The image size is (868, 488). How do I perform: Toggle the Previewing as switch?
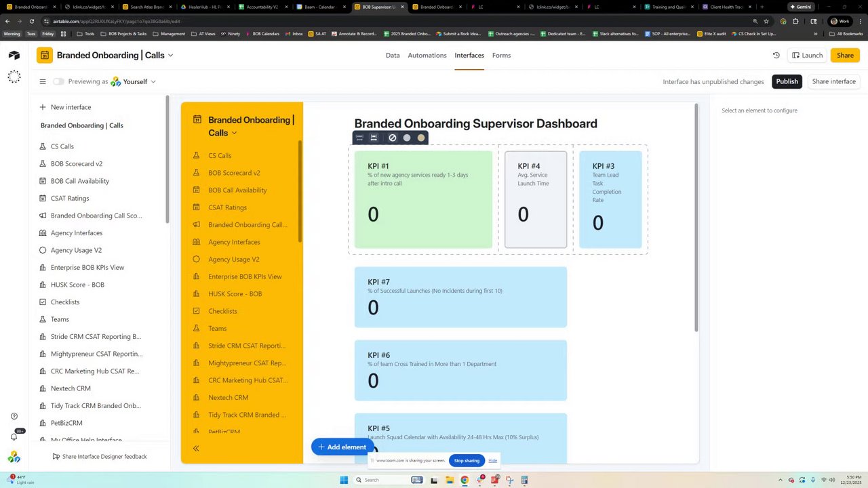tap(59, 81)
